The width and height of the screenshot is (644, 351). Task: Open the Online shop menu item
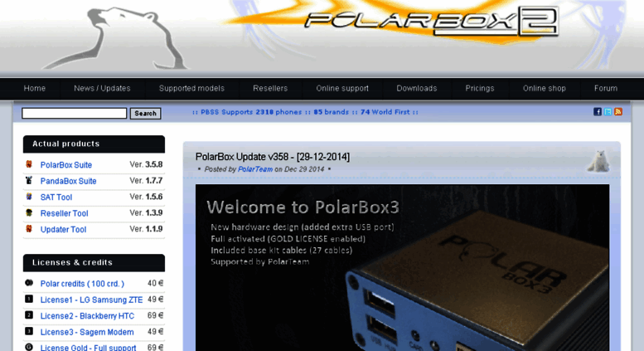[x=545, y=88]
